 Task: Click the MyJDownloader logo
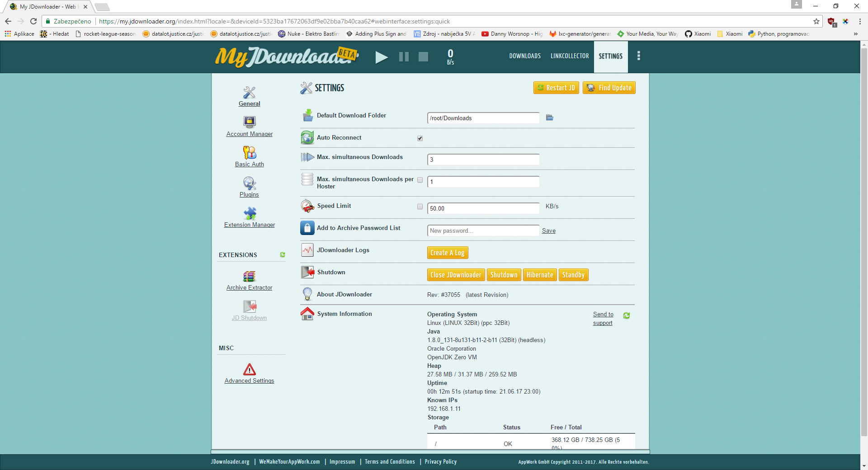[x=287, y=56]
